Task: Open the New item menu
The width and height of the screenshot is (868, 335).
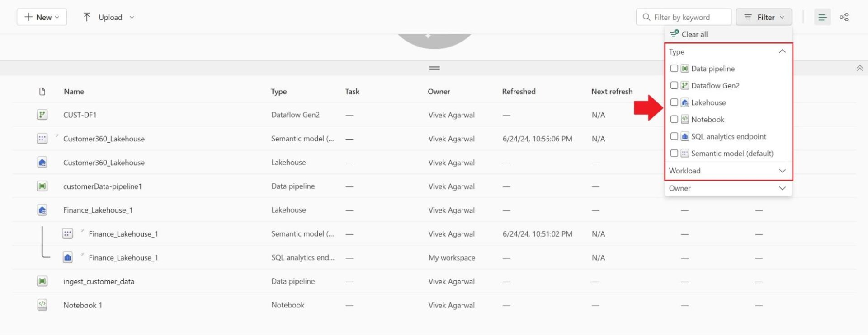Action: click(x=42, y=17)
